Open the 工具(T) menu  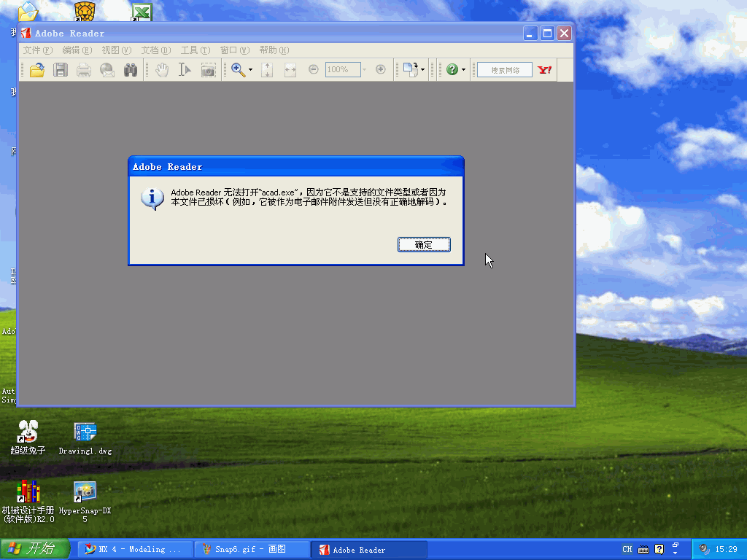[x=196, y=50]
